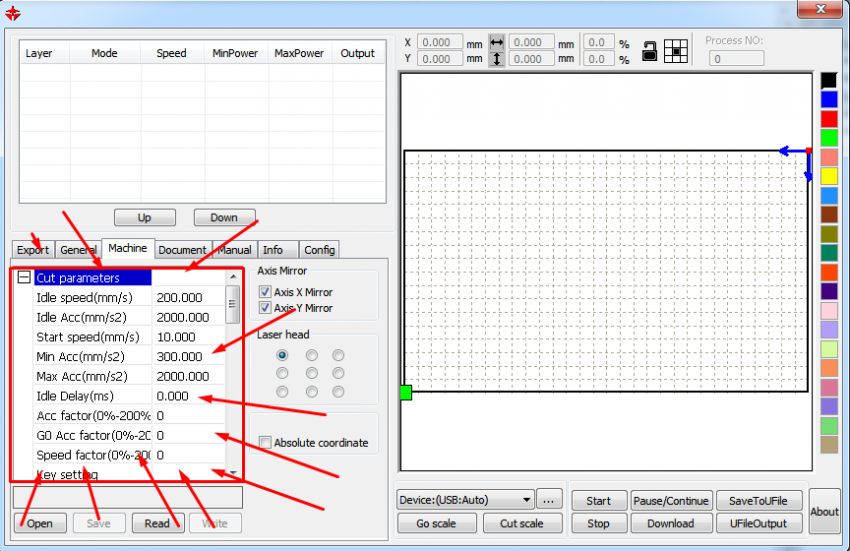Click the application logo in the title bar
Image resolution: width=850 pixels, height=551 pixels.
pyautogui.click(x=13, y=12)
